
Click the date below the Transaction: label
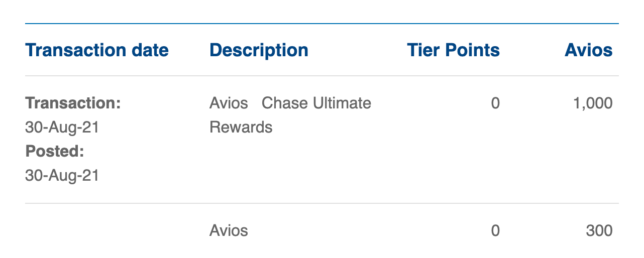[x=62, y=127]
